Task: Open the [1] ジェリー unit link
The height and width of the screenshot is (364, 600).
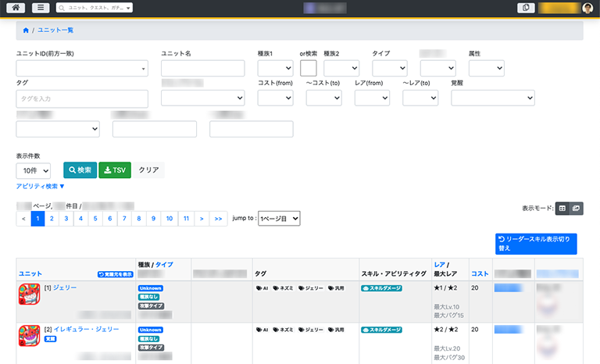Action: click(x=65, y=287)
